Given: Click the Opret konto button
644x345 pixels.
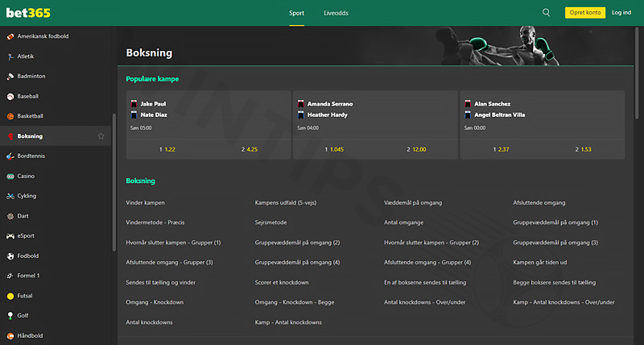Looking at the screenshot, I should pyautogui.click(x=585, y=13).
